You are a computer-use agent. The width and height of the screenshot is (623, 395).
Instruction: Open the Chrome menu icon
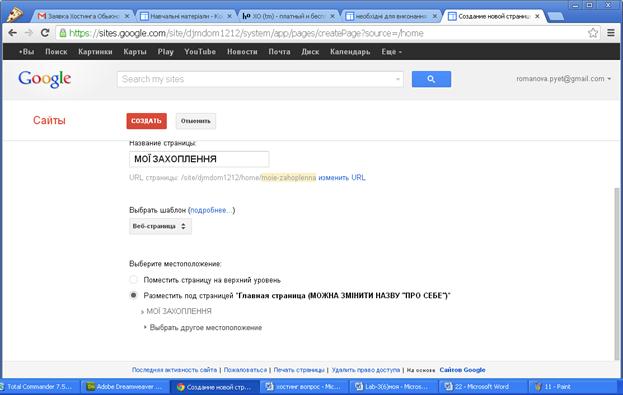(611, 33)
